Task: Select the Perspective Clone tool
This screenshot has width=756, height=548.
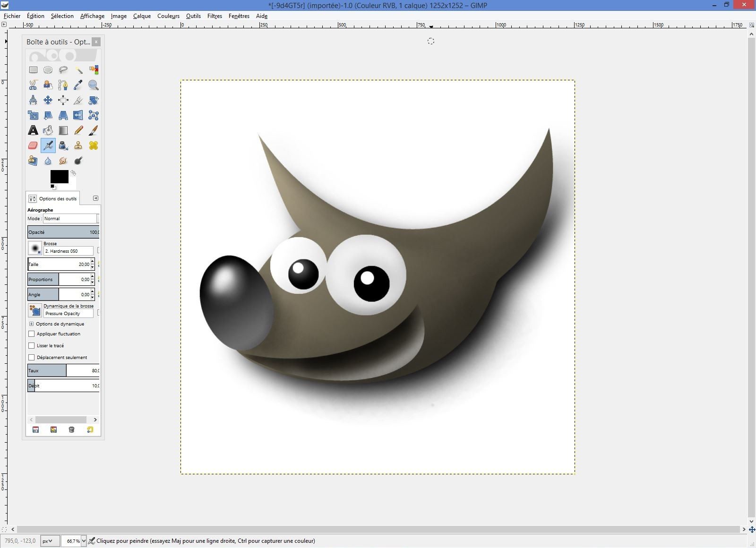Action: point(33,161)
